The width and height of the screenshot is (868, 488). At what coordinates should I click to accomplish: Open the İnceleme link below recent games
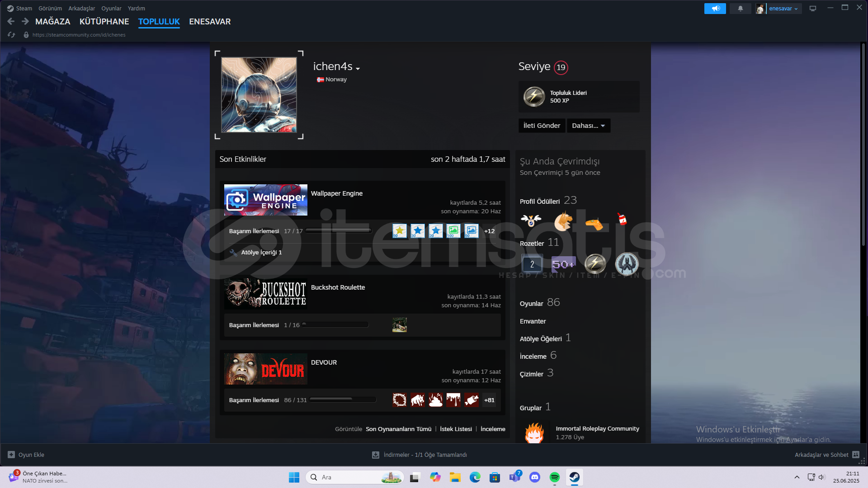(493, 429)
